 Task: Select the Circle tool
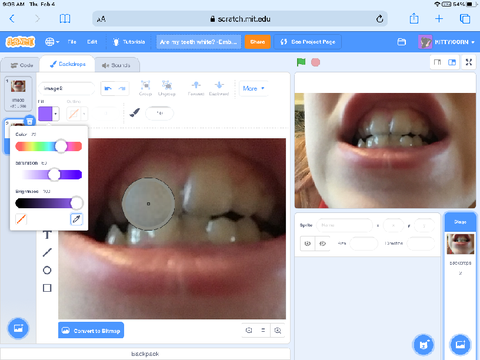pos(47,270)
